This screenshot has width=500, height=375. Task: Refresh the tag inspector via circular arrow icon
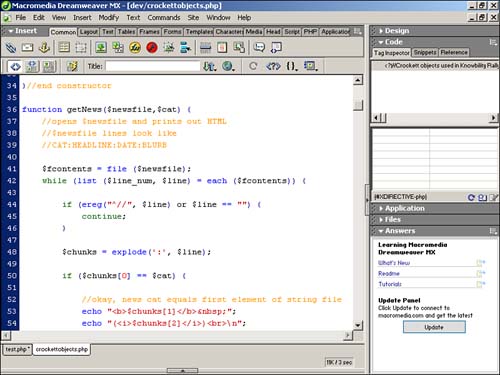click(x=471, y=198)
